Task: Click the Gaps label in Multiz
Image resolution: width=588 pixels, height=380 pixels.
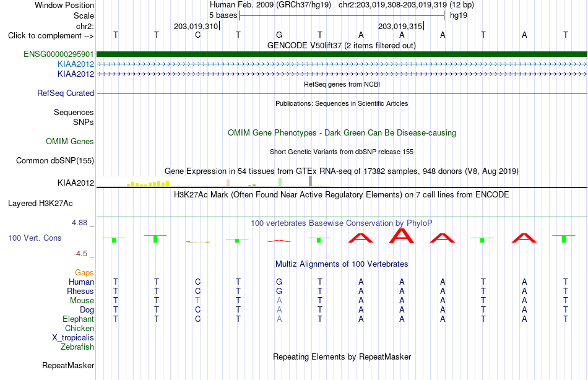Action: pyautogui.click(x=84, y=273)
